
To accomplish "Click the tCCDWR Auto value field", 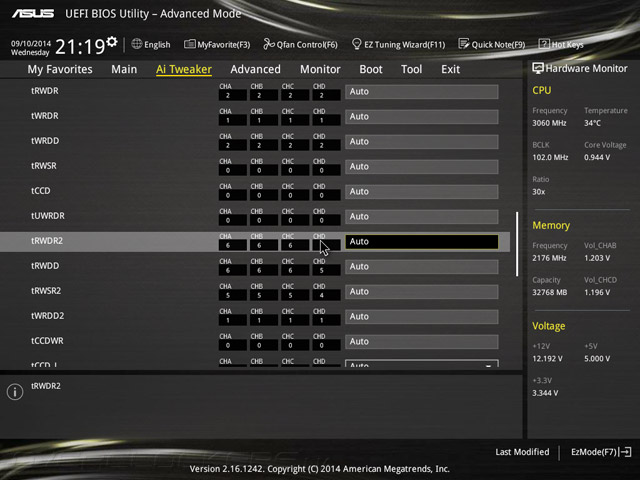I will 422,342.
